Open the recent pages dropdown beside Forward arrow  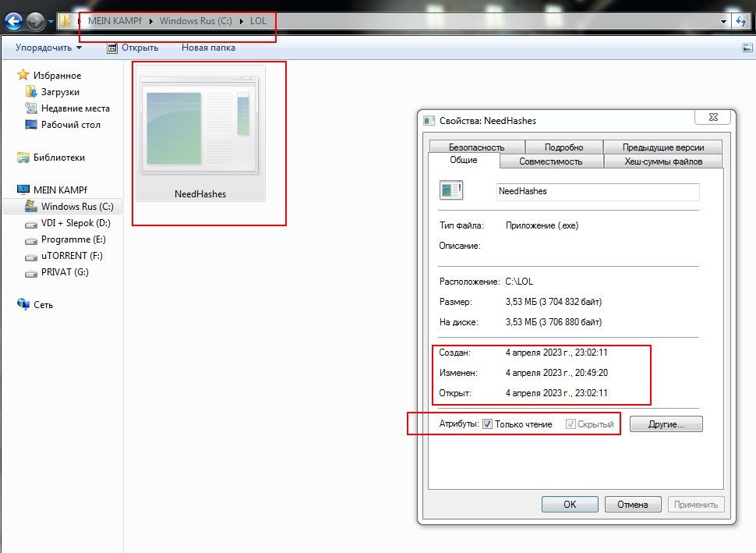click(x=51, y=22)
